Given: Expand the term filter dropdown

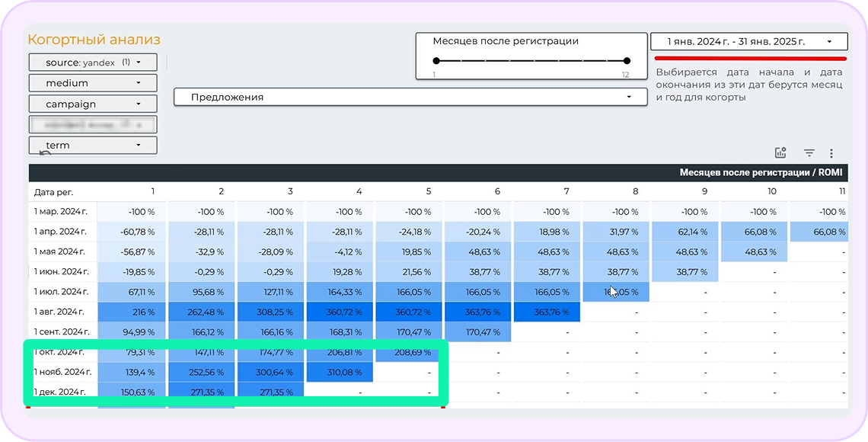Looking at the screenshot, I should pos(93,145).
